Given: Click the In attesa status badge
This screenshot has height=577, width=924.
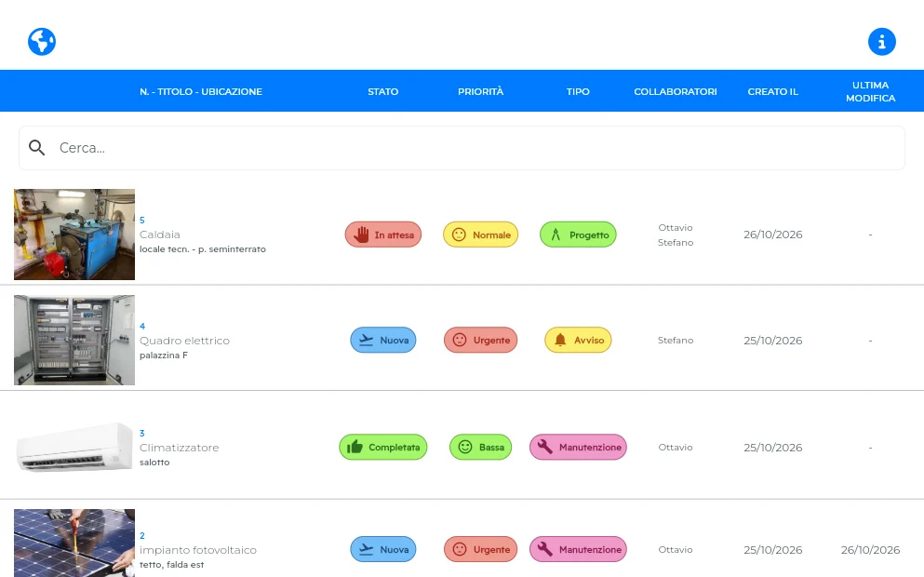Looking at the screenshot, I should click(x=383, y=235).
